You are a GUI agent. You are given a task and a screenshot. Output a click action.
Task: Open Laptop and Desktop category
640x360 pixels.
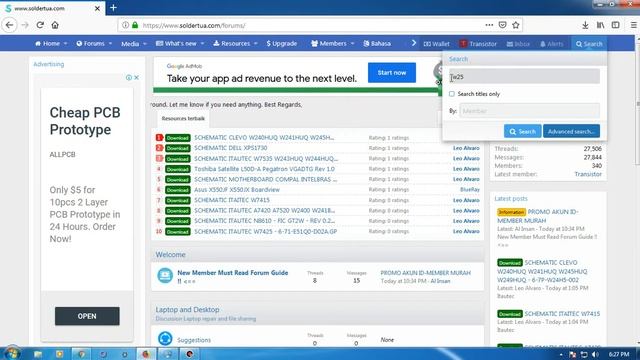pyautogui.click(x=187, y=309)
